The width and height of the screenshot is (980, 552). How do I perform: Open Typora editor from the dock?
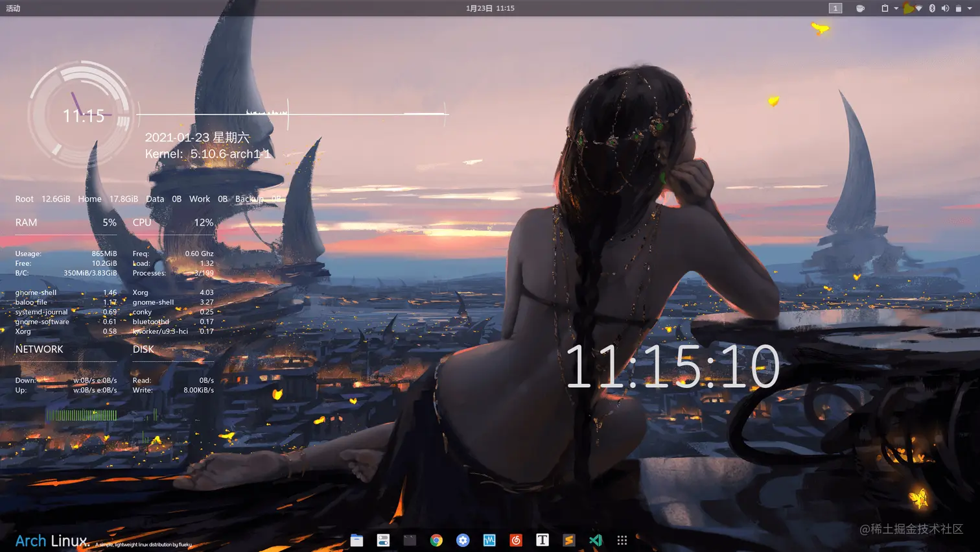click(542, 540)
